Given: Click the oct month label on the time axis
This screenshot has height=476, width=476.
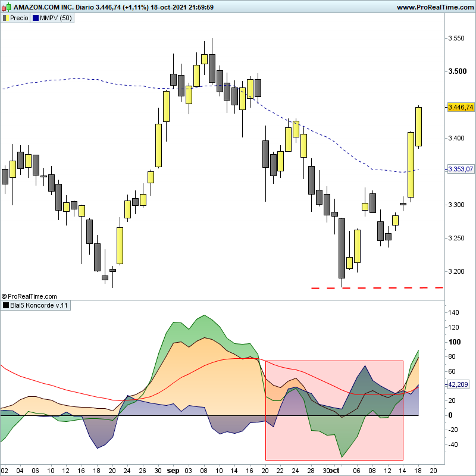Looking at the screenshot, I should pyautogui.click(x=334, y=471).
